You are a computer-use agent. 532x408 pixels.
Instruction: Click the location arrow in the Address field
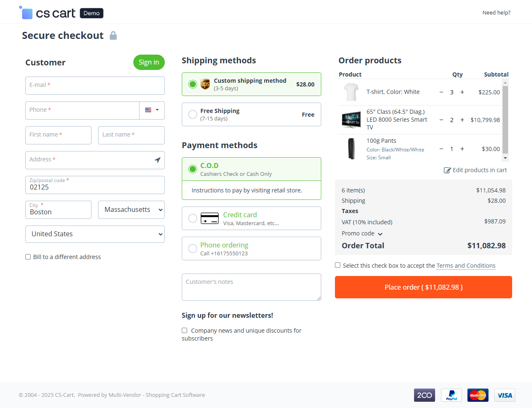[157, 160]
